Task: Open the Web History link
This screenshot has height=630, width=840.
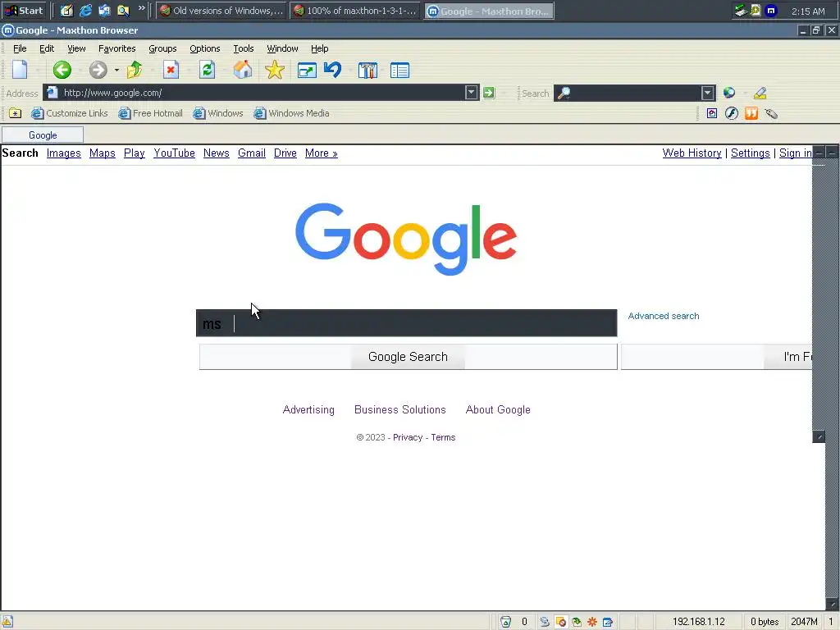Action: coord(692,153)
